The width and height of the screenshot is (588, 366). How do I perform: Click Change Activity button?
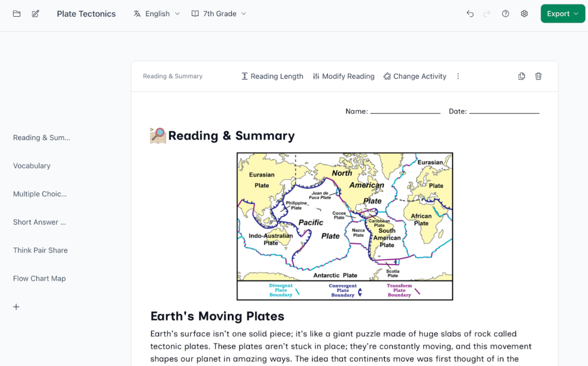coord(415,76)
